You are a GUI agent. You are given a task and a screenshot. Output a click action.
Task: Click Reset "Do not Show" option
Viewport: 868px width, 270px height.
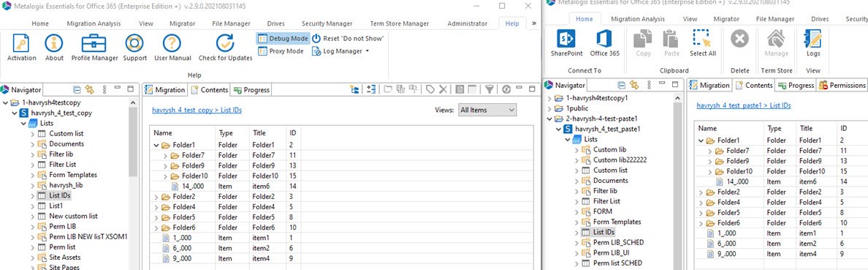[x=349, y=39]
